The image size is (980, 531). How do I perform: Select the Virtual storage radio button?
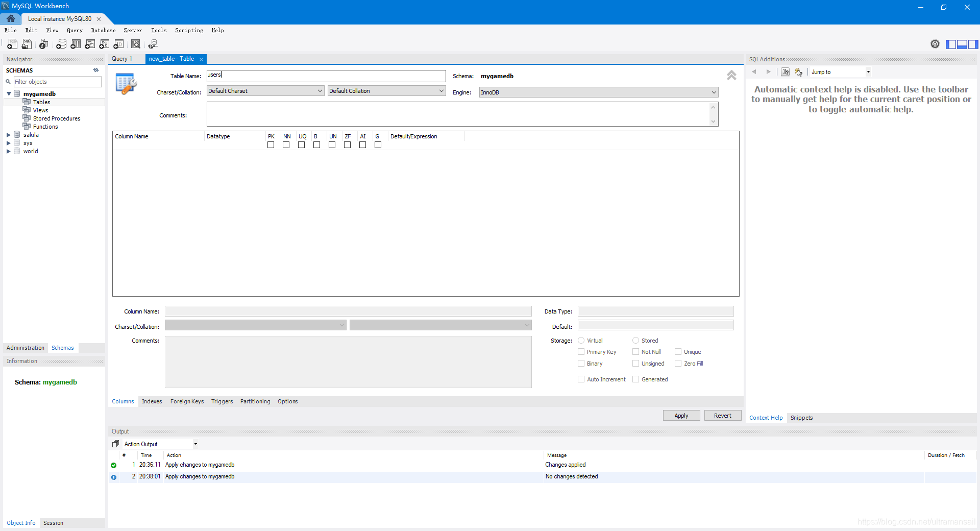581,340
